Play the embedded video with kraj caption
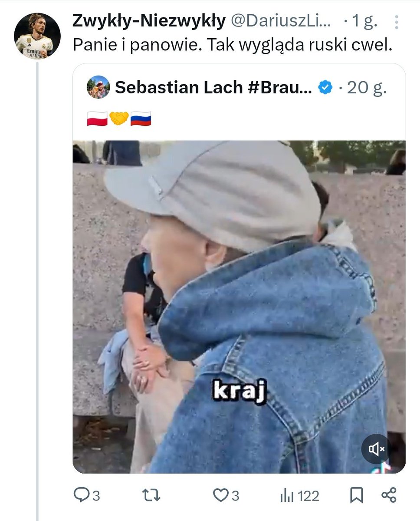The width and height of the screenshot is (420, 521). pos(239,307)
